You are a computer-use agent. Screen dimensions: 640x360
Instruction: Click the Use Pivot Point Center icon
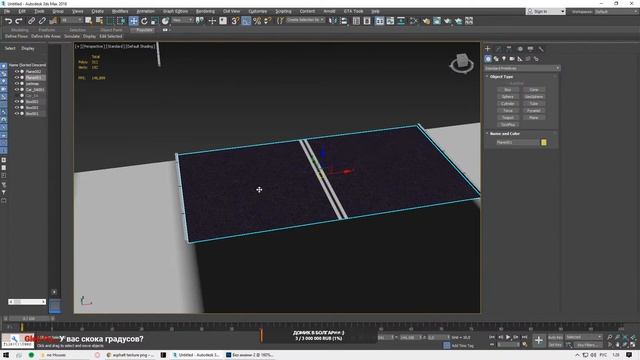click(200, 21)
